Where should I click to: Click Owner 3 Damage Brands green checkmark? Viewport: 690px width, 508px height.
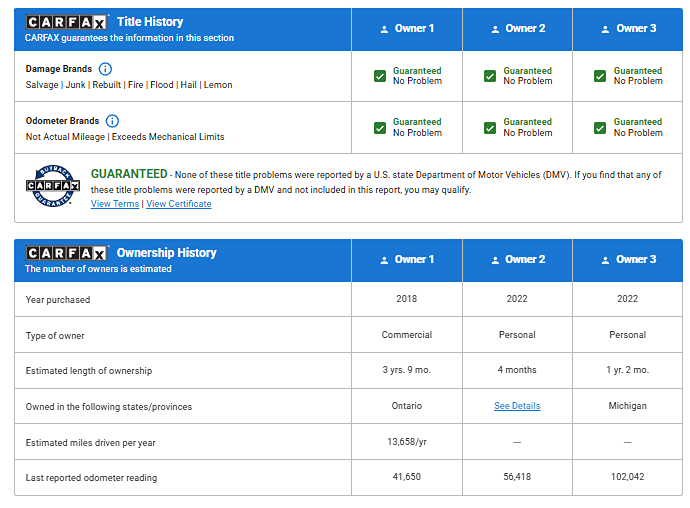click(x=601, y=76)
